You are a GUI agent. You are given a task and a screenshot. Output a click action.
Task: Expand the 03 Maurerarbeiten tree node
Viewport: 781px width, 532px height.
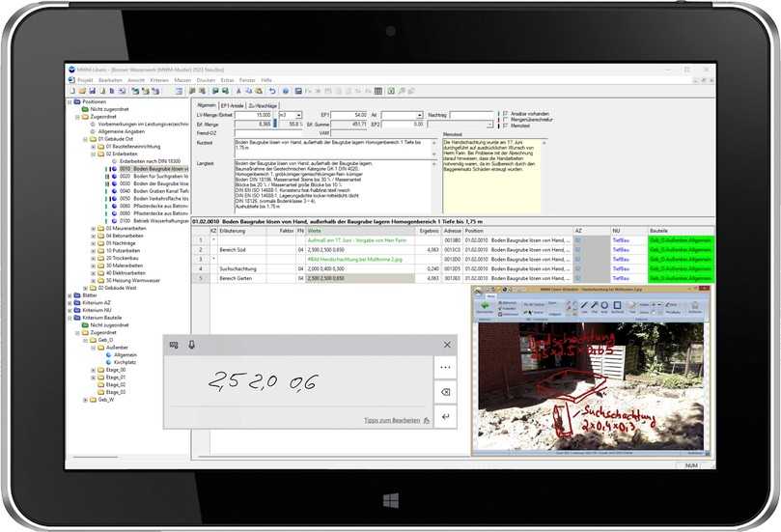[x=94, y=228]
